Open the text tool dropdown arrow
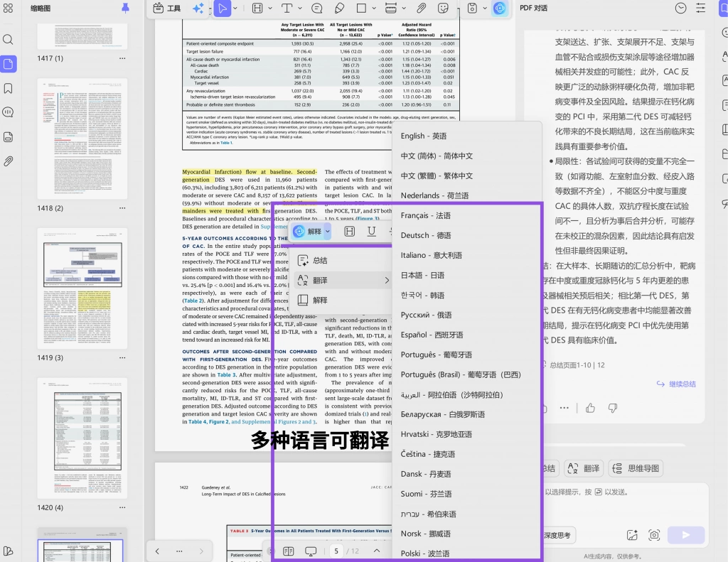This screenshot has width=728, height=562. (299, 9)
